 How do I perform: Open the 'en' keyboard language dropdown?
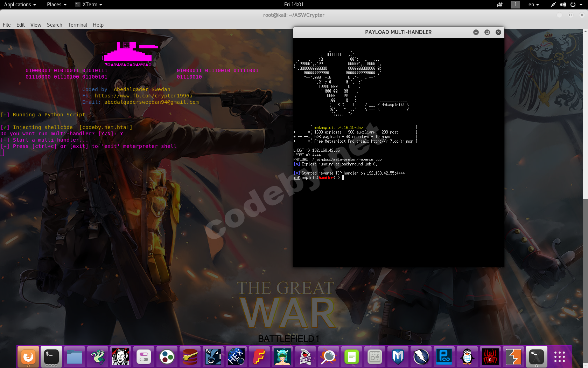tap(534, 5)
